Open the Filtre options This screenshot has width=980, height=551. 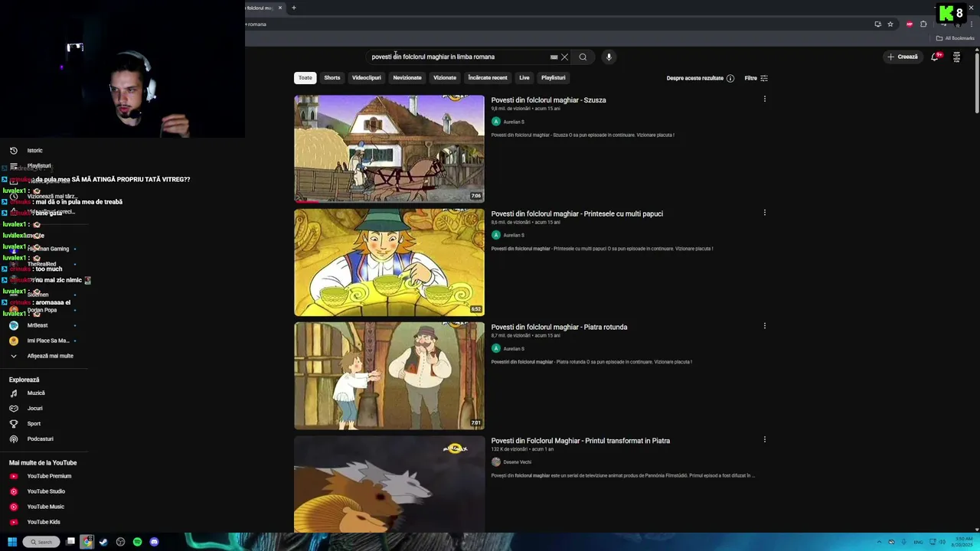click(756, 78)
